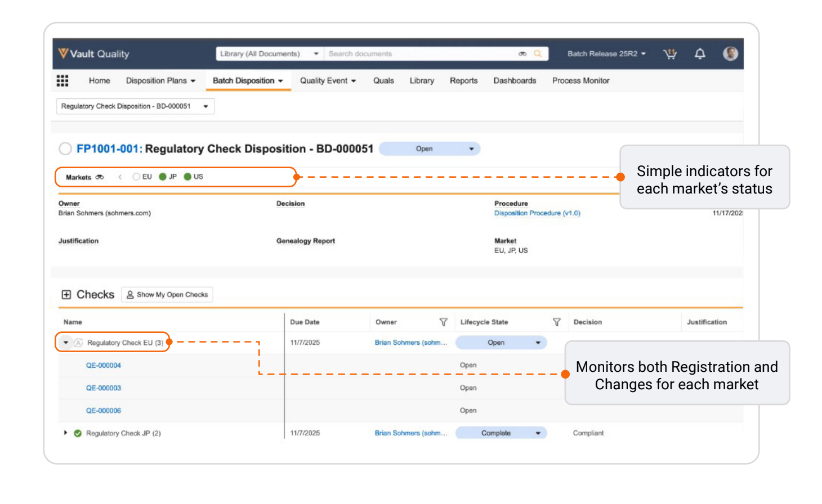Select the Batch Disposition tab
The image size is (822, 504).
coord(248,80)
